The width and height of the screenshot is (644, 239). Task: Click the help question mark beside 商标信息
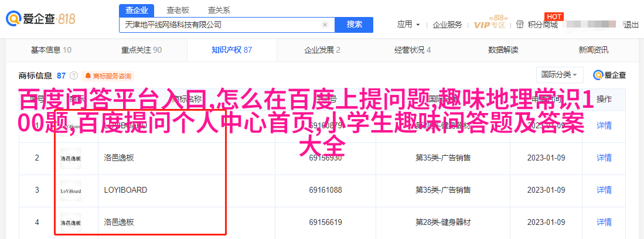point(73,76)
